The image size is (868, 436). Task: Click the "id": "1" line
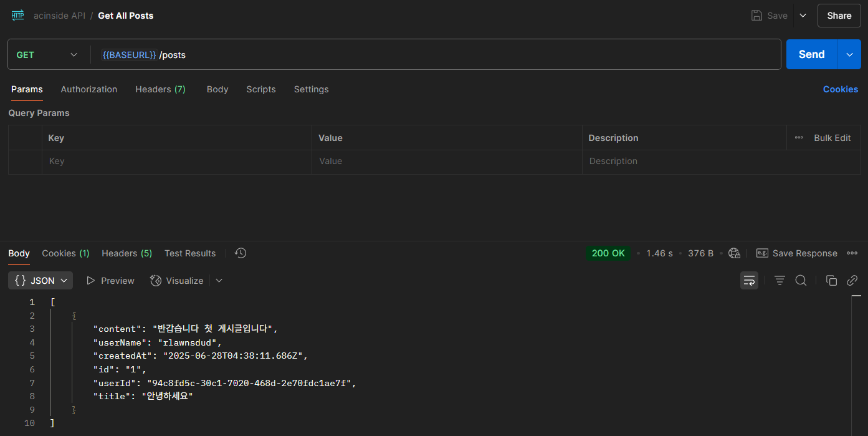point(120,369)
